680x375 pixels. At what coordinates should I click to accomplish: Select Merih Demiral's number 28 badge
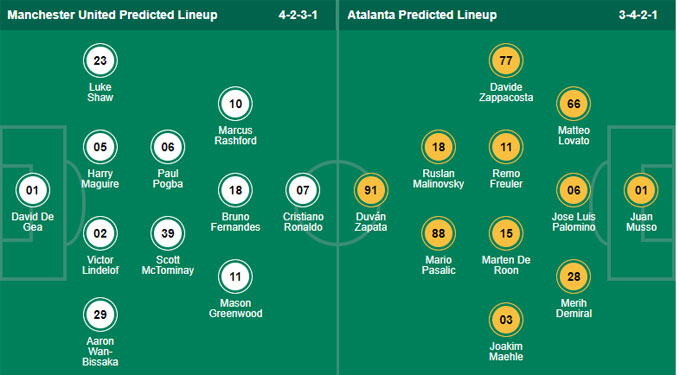tap(573, 277)
